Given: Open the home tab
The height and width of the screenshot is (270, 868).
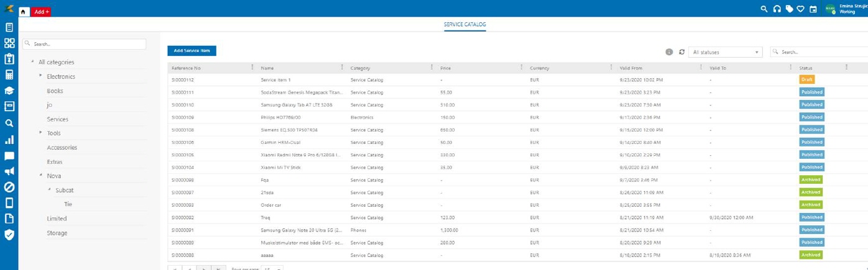Looking at the screenshot, I should point(24,12).
